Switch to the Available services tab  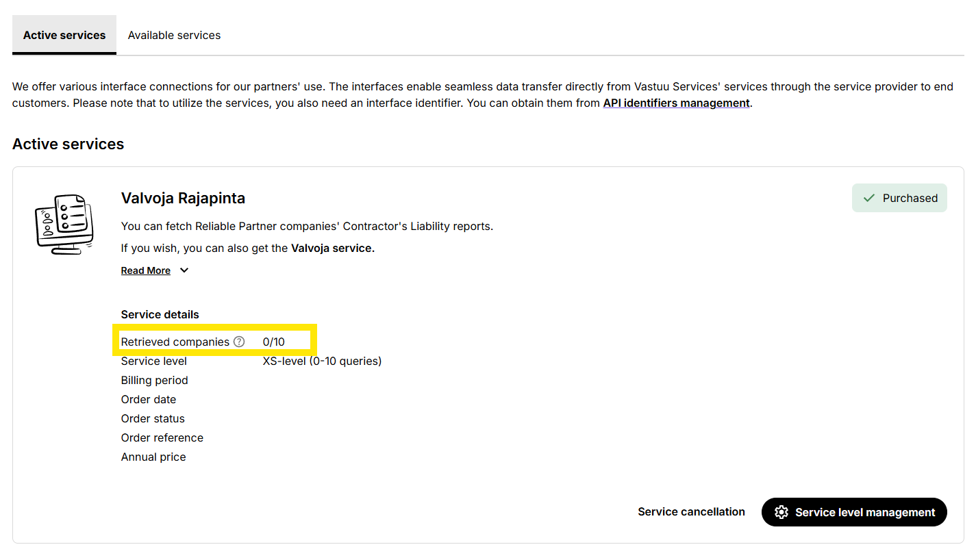pos(174,35)
